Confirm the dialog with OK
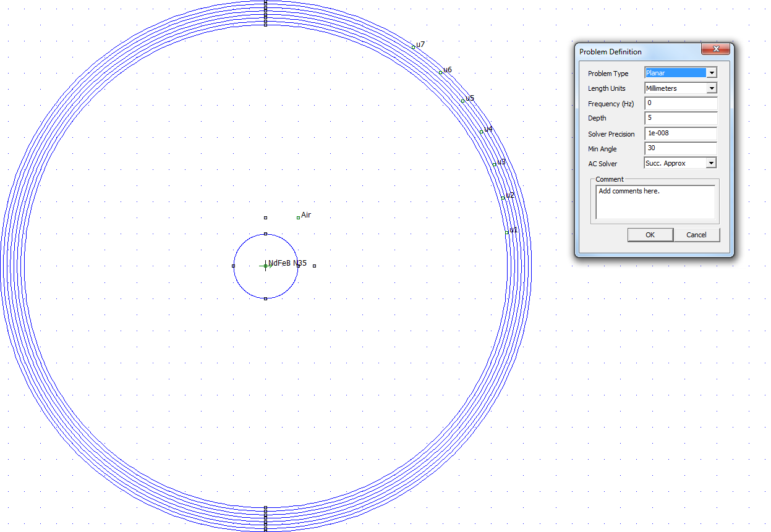This screenshot has height=532, width=771. pyautogui.click(x=650, y=235)
